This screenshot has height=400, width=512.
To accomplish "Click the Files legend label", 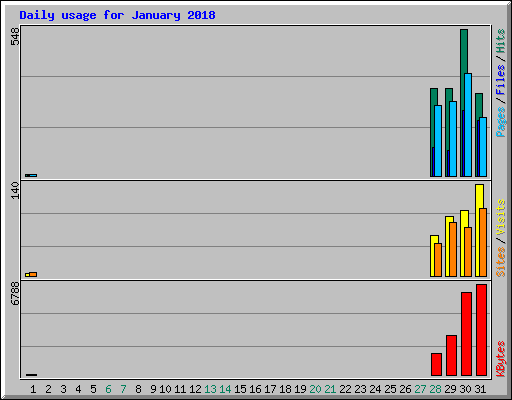I will tap(500, 80).
